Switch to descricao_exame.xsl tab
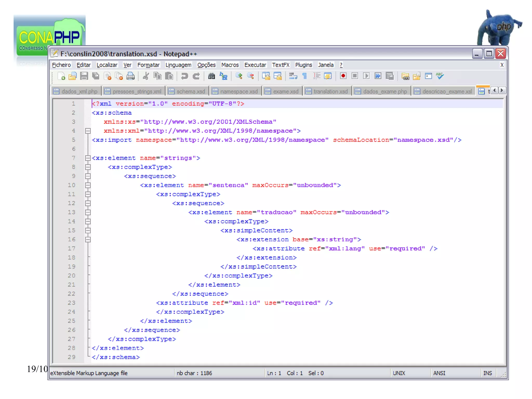The height and width of the screenshot is (399, 532). click(x=444, y=91)
